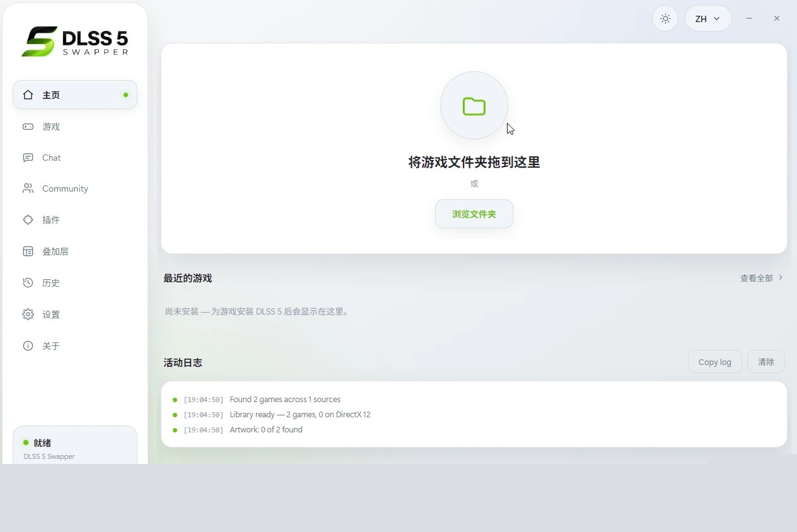Click the history clock icon
Image resolution: width=797 pixels, height=532 pixels.
tap(28, 283)
